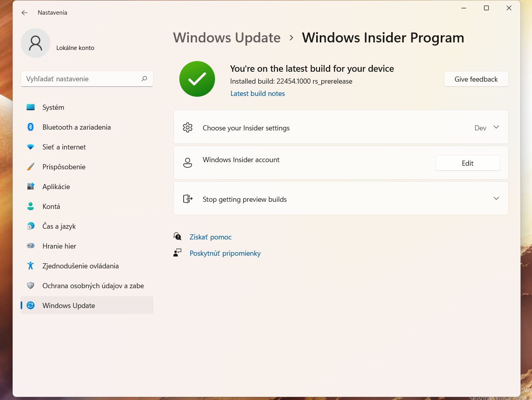Click the Windows Update sync icon
532x400 pixels.
click(31, 305)
